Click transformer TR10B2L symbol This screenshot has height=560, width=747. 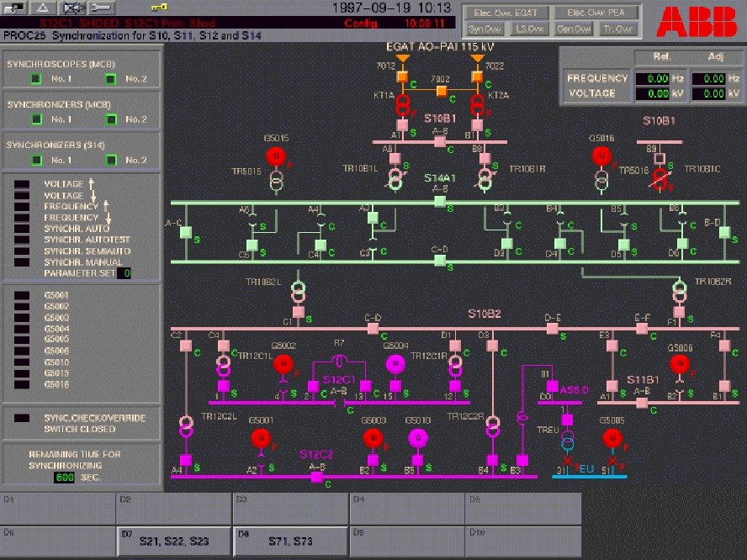click(x=298, y=292)
